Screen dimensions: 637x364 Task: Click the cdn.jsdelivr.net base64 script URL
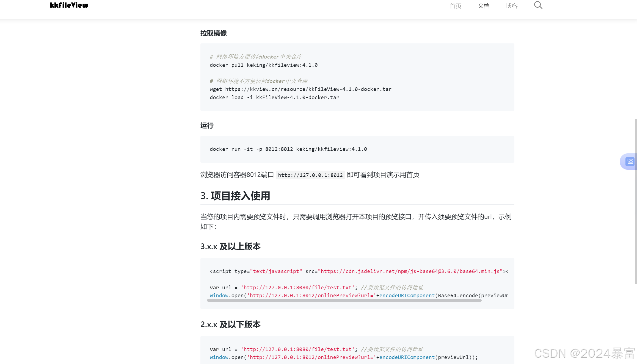(x=410, y=271)
